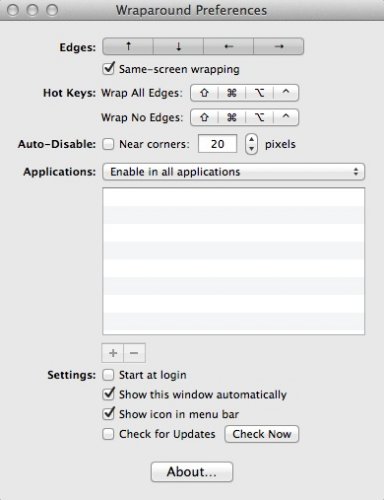Enable Check for Updates checkbox
Image resolution: width=384 pixels, height=500 pixels.
tap(108, 434)
